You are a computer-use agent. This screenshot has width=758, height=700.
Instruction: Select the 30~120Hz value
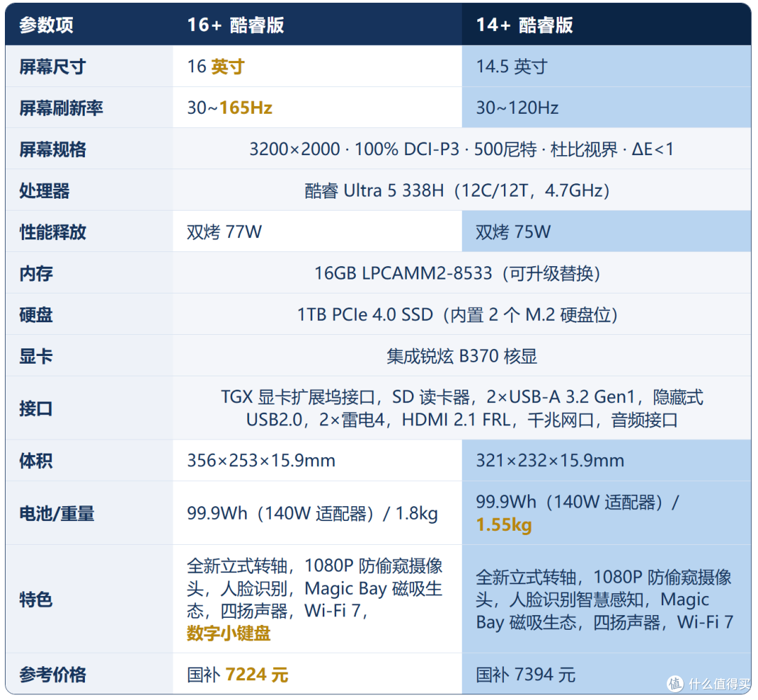[517, 108]
